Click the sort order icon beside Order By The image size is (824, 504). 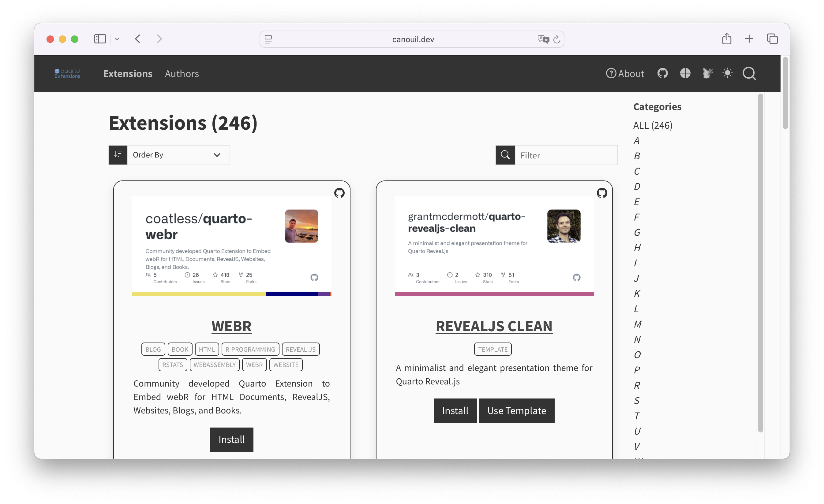[x=118, y=155]
